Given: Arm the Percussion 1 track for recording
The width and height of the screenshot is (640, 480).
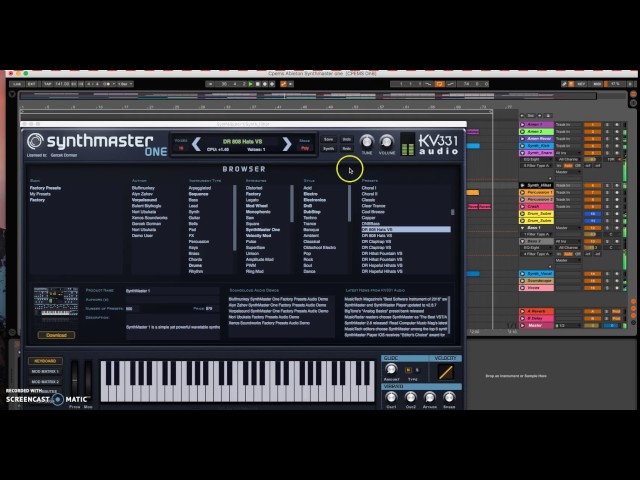Looking at the screenshot, I should [617, 192].
